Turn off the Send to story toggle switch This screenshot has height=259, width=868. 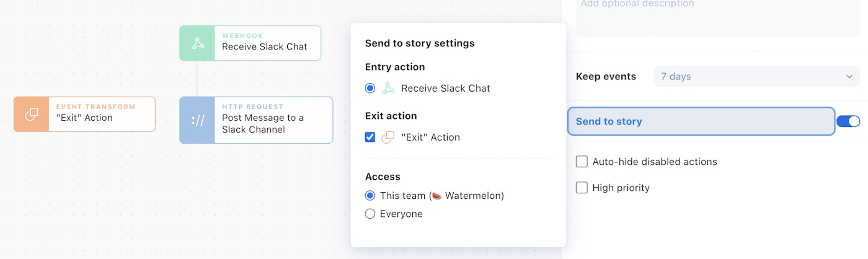(848, 121)
